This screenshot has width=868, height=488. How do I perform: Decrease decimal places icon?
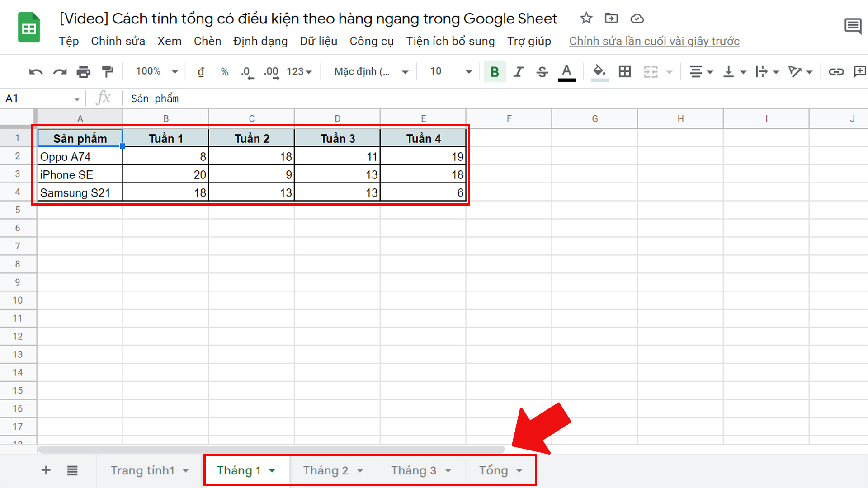click(x=247, y=72)
